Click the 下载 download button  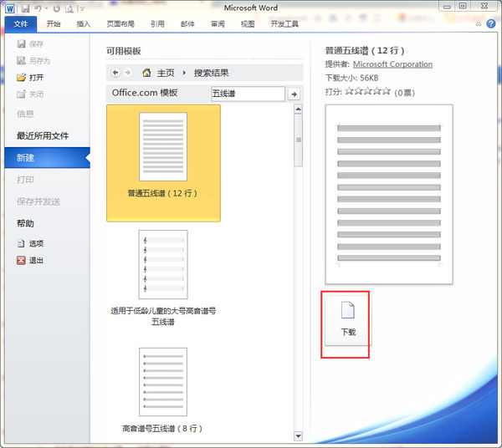pos(348,320)
